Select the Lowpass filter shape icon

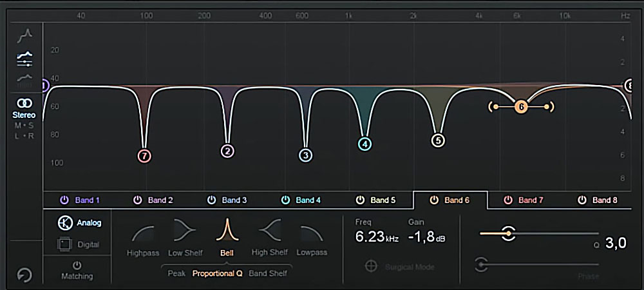(x=312, y=233)
